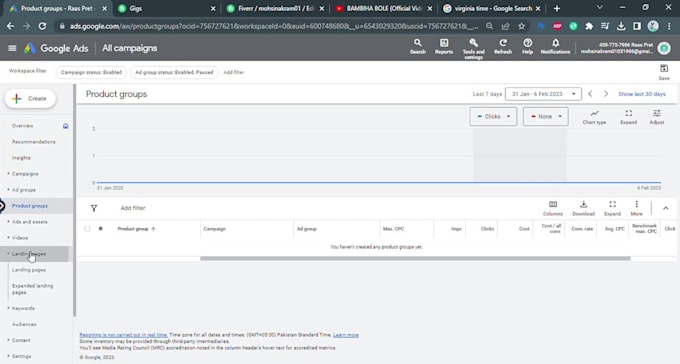
Task: Open the More options menu
Action: pos(636,208)
